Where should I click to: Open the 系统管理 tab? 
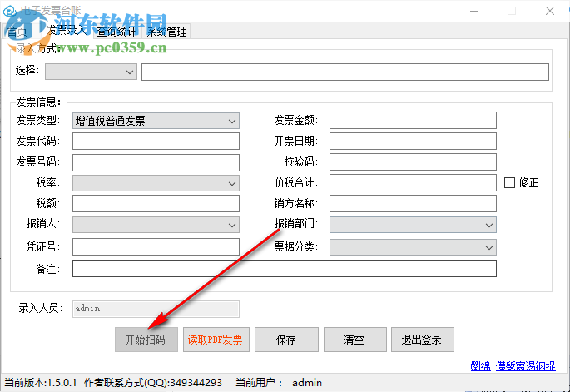click(x=166, y=32)
